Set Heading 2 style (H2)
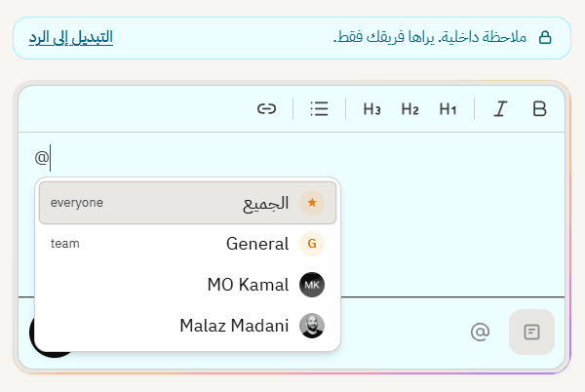The width and height of the screenshot is (585, 392). (x=409, y=109)
